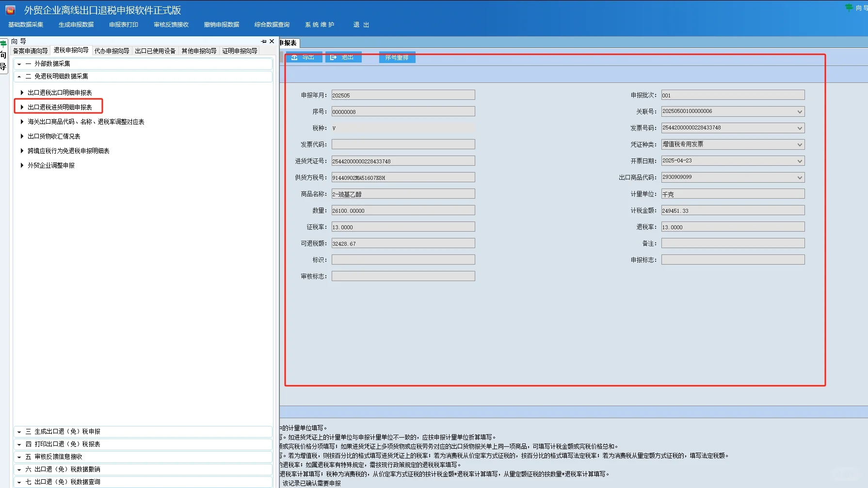Select the 申报表 document tab
Screen dimensions: 868x488
pos(289,43)
